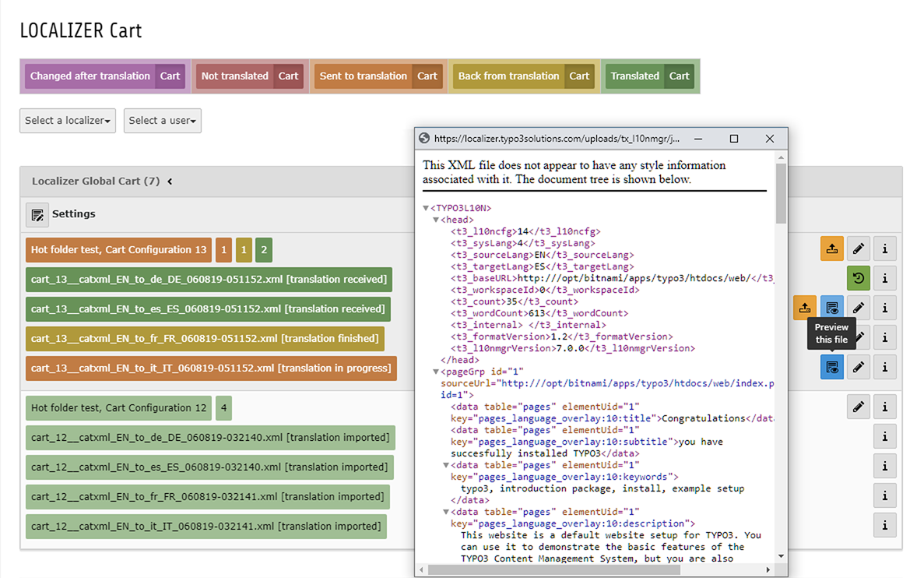The image size is (924, 578).
Task: Click the site info icon in the popup address bar
Action: (424, 138)
